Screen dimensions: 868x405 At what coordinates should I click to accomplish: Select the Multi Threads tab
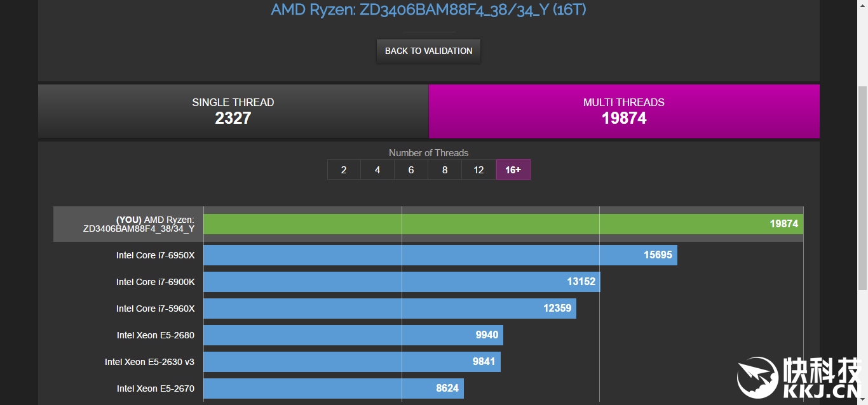[624, 111]
